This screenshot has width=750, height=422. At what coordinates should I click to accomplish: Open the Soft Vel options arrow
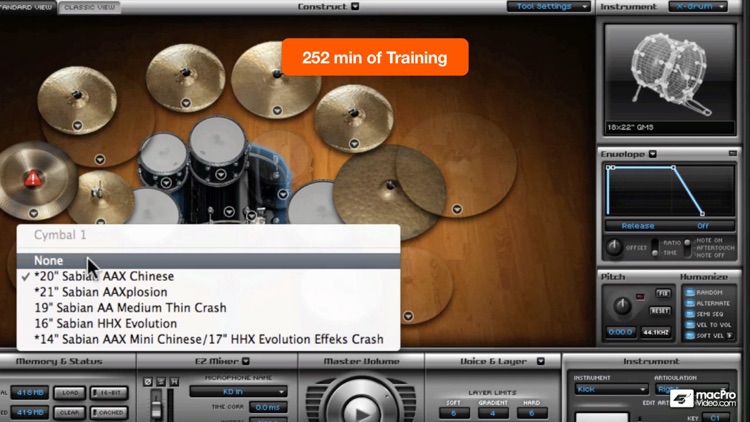pos(729,335)
